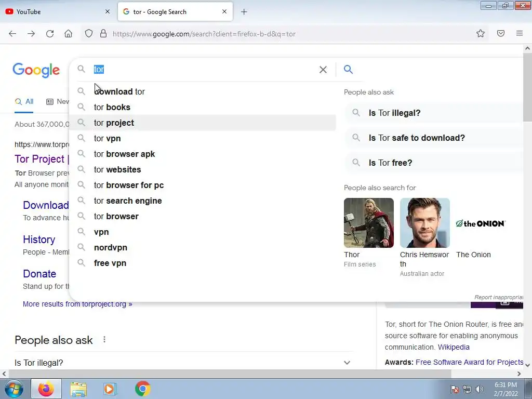Choose suggestion download tor
532x399 pixels.
click(202, 91)
